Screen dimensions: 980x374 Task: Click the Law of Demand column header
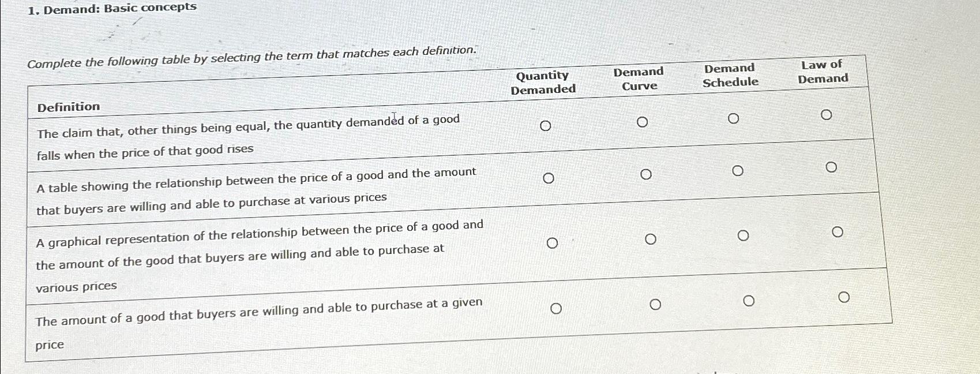pos(821,74)
